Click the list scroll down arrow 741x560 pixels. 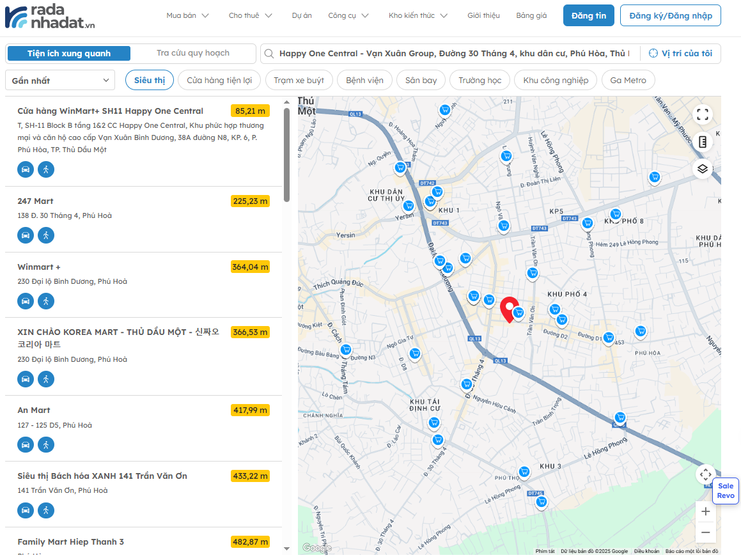pos(286,548)
